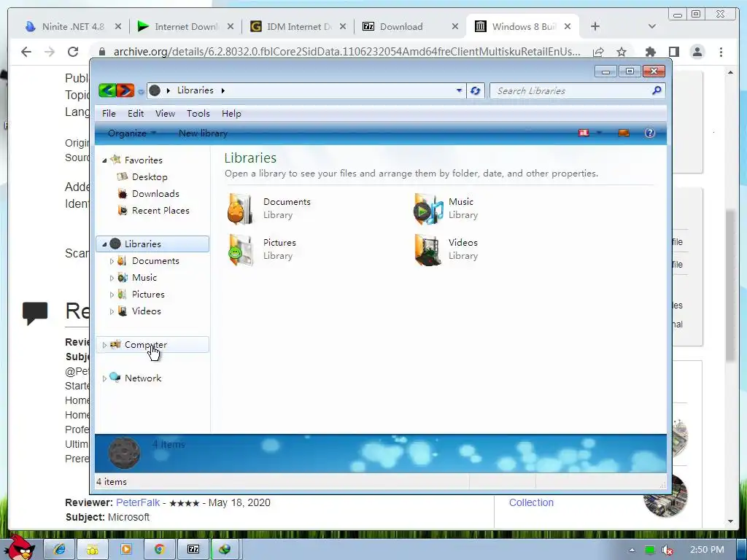Switch to the IDM Internet Chrome tab
747x560 pixels.
coord(298,27)
